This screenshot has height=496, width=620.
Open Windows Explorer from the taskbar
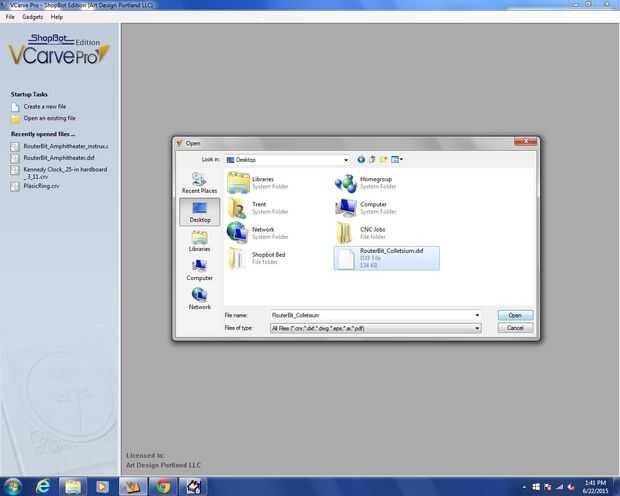point(73,487)
